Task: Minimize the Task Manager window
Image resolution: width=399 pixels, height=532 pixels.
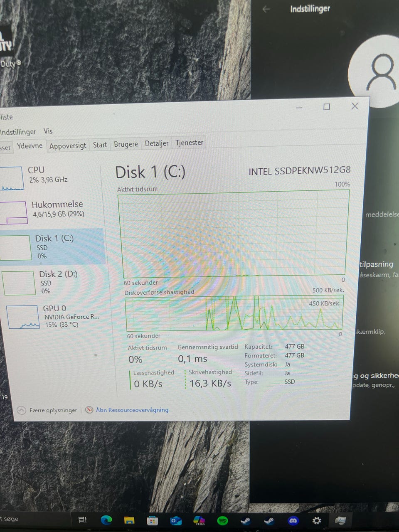Action: pos(299,108)
